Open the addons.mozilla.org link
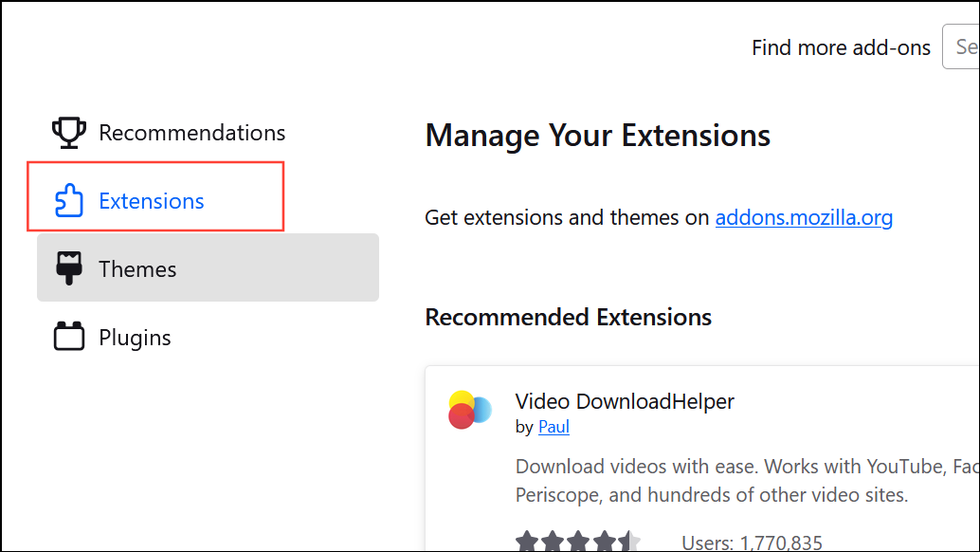Screen dimensions: 980x552 pyautogui.click(x=804, y=218)
